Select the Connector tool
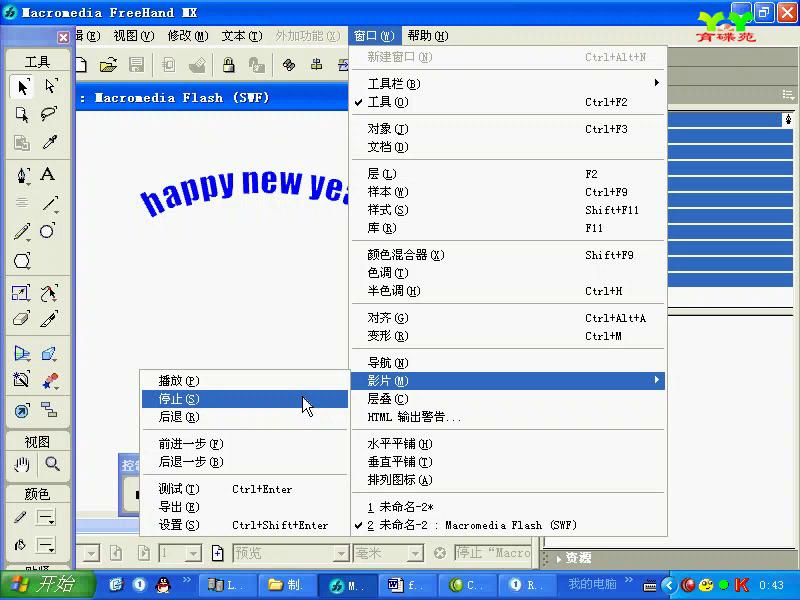Viewport: 800px width, 600px height. 49,410
